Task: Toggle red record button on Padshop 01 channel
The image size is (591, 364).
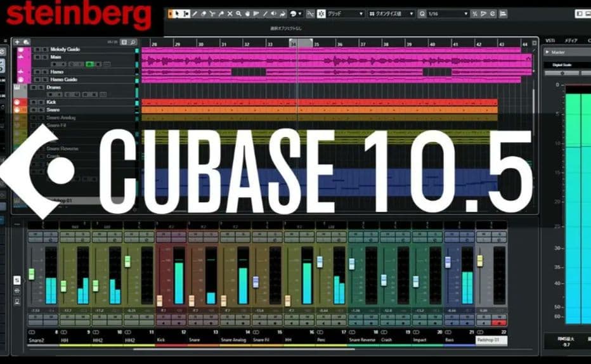Action: (x=499, y=323)
